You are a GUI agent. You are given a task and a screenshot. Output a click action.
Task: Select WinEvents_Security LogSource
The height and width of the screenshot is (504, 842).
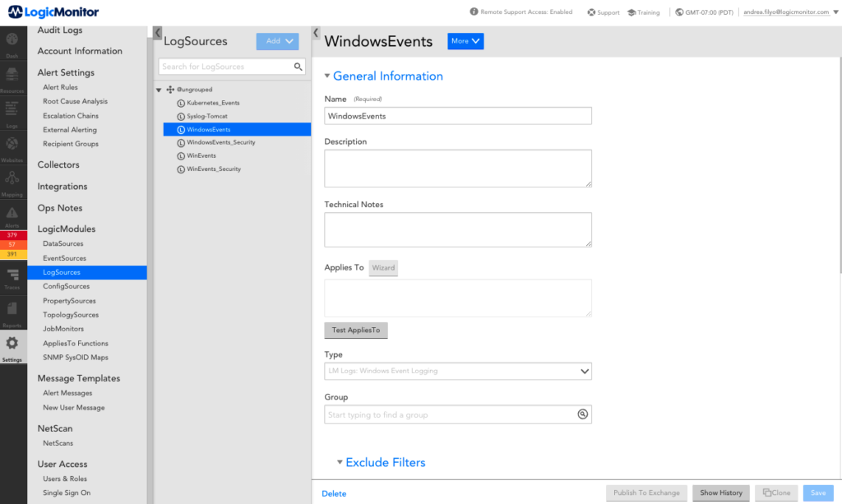[x=214, y=169]
